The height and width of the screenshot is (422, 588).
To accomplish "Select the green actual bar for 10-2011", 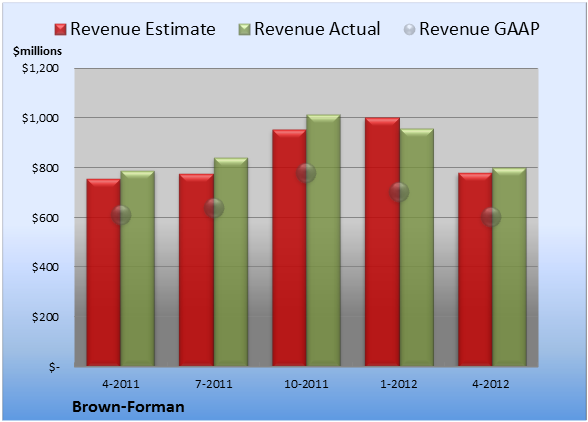I will pos(323,240).
